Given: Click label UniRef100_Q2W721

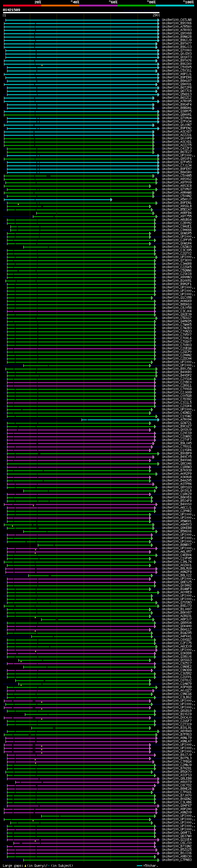Looking at the screenshot, I should pyautogui.click(x=176, y=423).
